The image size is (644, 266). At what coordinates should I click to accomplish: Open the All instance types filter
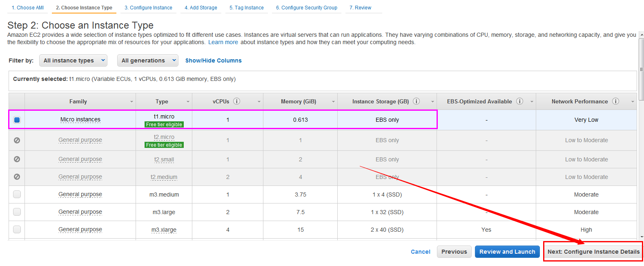[x=74, y=60]
